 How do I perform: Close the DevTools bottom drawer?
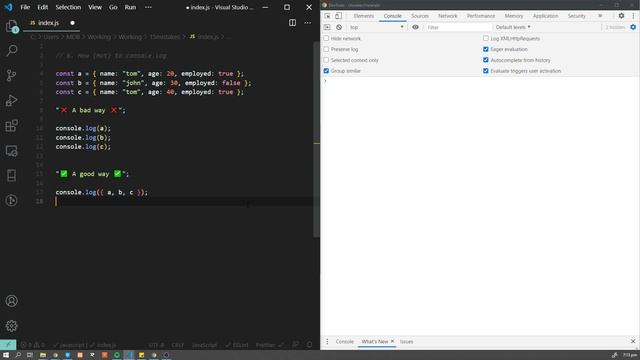633,341
